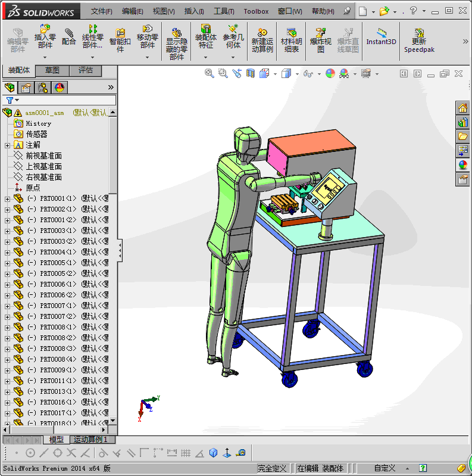Viewport: 472px width, 476px height.
Task: Open the 装配体特征 assembly features tool
Action: pyautogui.click(x=206, y=37)
